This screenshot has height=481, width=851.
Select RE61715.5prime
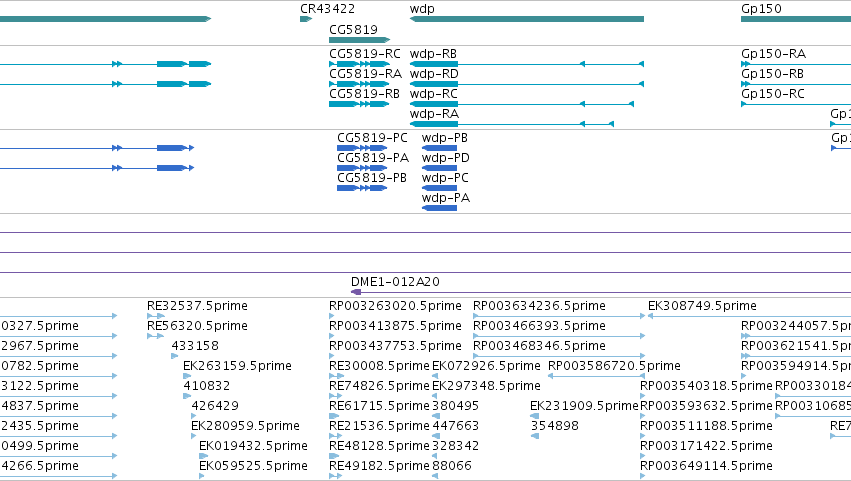point(379,406)
